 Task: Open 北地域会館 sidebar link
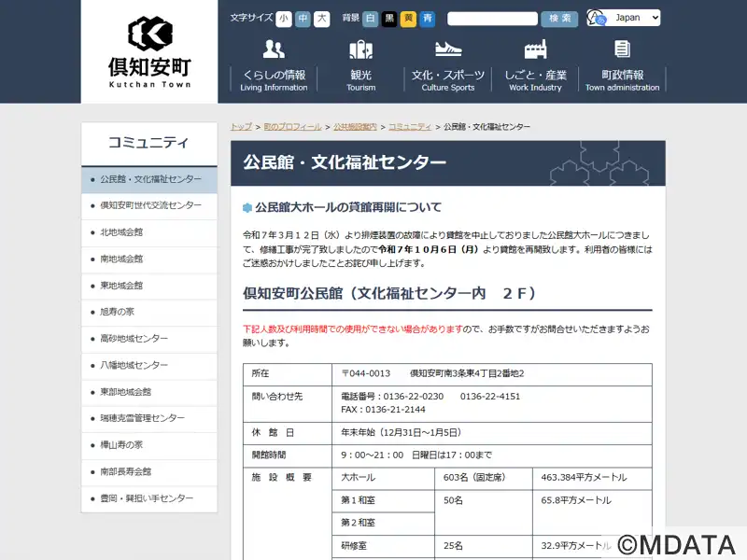pos(149,232)
